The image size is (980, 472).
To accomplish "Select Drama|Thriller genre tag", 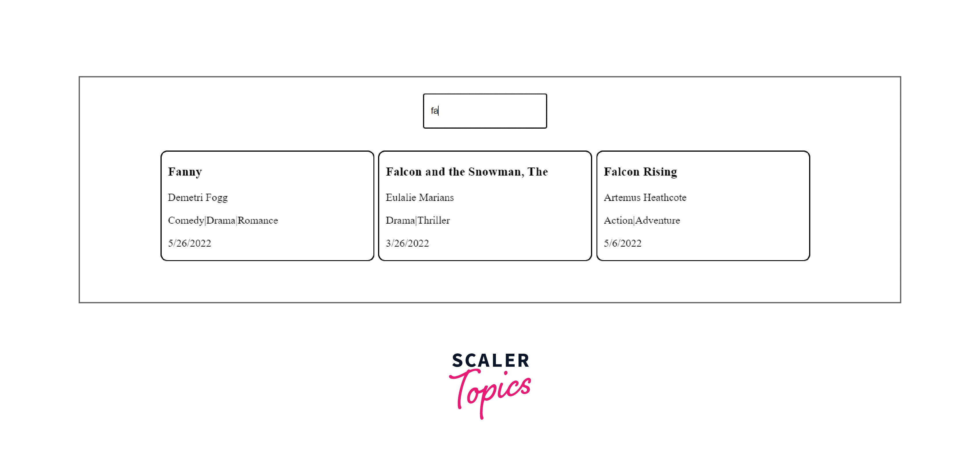I will tap(419, 220).
